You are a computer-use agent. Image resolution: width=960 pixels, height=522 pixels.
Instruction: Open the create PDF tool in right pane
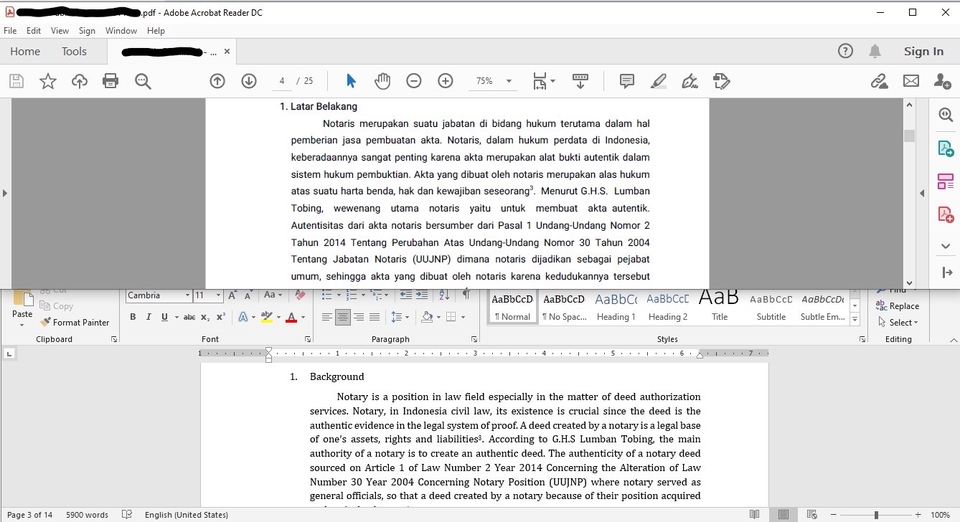[945, 214]
